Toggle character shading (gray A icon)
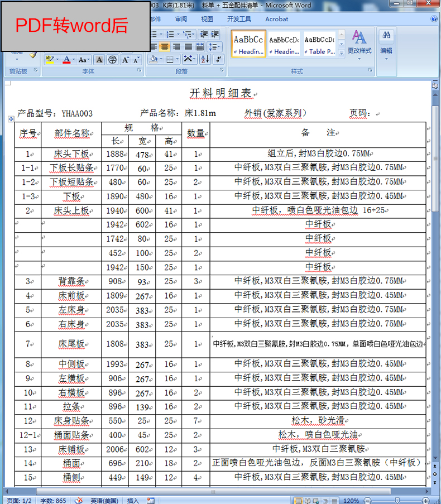This screenshot has height=504, width=441. pyautogui.click(x=99, y=60)
